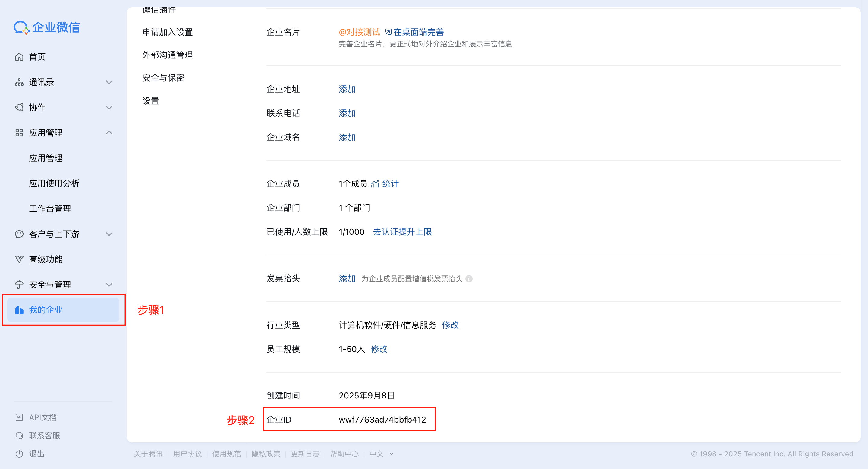868x469 pixels.
Task: Click 帮助中心 footer link
Action: pos(344,454)
